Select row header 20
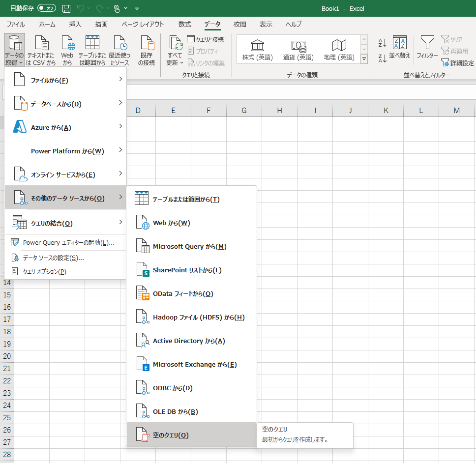 point(7,356)
